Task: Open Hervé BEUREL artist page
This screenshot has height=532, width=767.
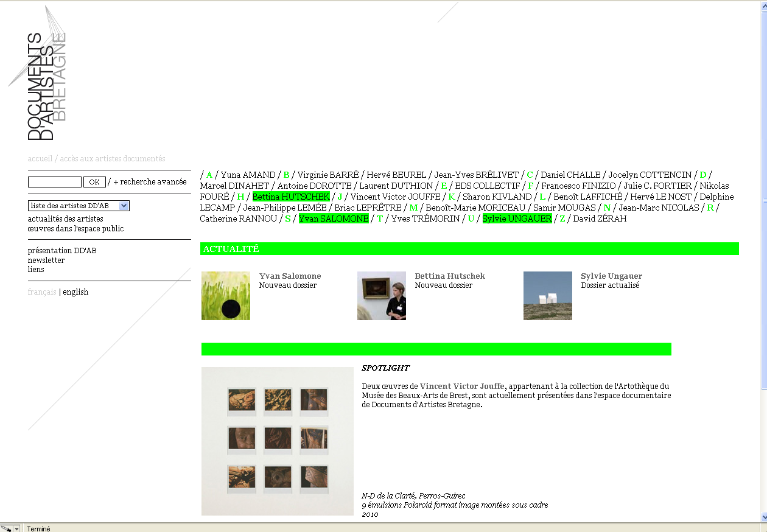Action: coord(396,175)
